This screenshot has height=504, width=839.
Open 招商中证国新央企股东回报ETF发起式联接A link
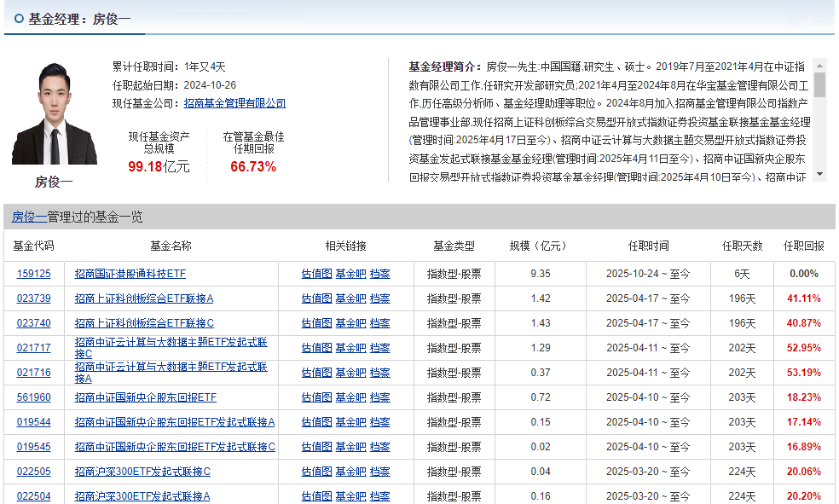point(175,422)
